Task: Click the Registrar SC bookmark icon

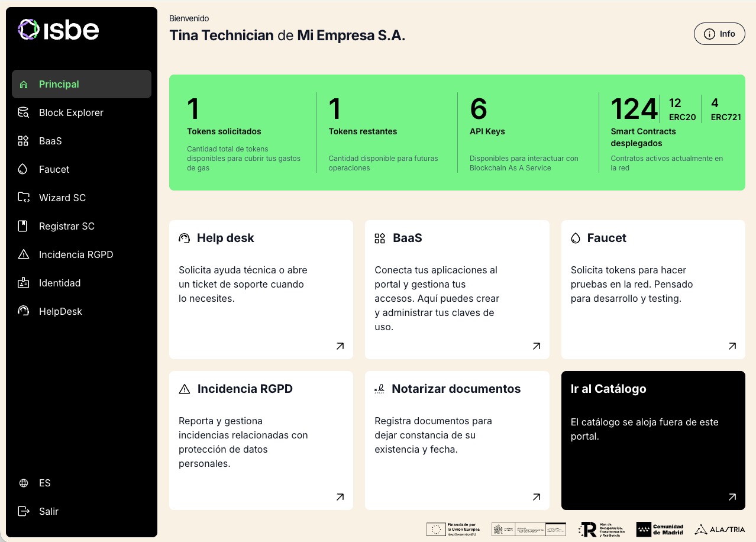Action: pyautogui.click(x=23, y=226)
